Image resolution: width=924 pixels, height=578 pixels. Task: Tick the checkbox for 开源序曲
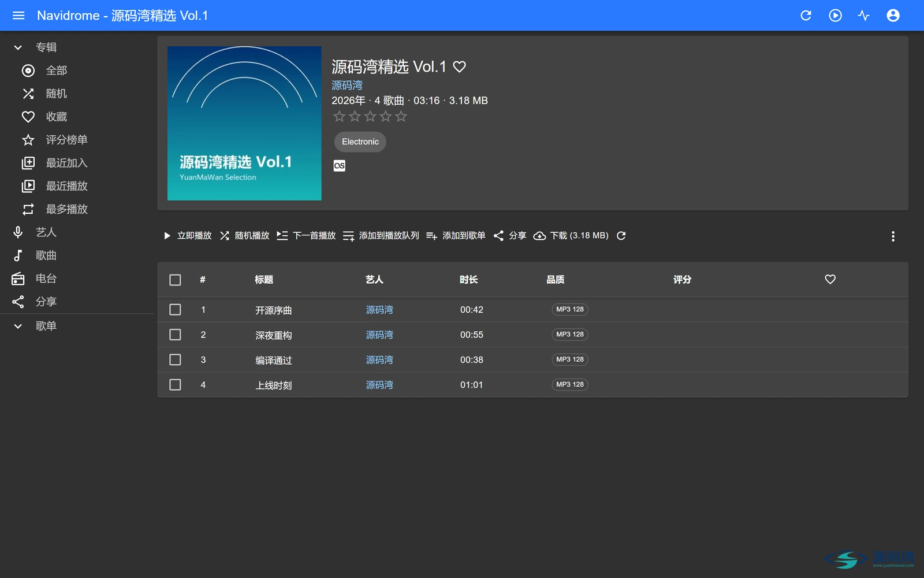175,310
